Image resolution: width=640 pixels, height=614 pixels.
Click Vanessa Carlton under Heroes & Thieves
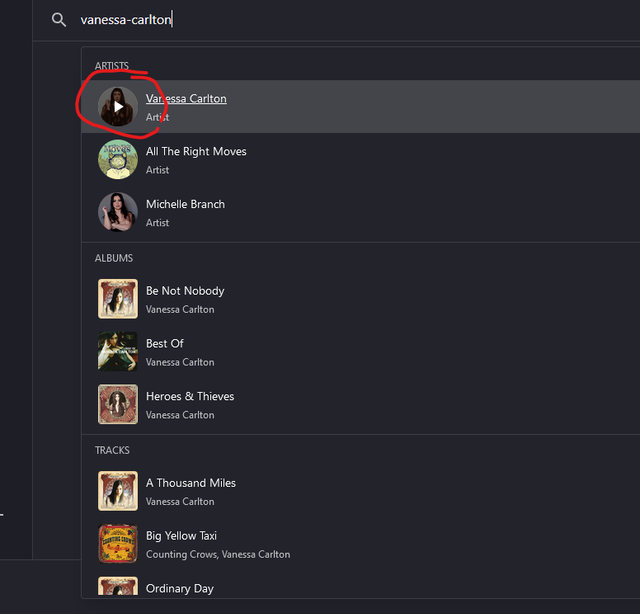pos(180,415)
